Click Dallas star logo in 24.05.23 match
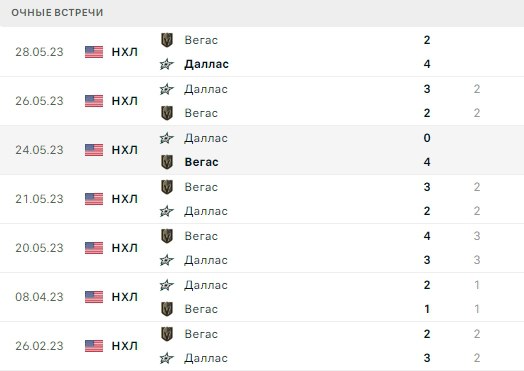Screen dimensions: 524x371 point(167,138)
